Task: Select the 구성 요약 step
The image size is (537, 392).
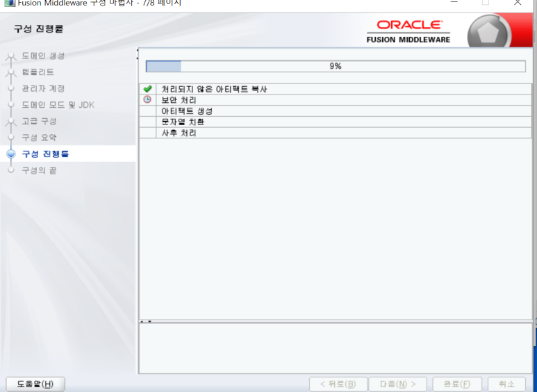Action: click(x=40, y=138)
